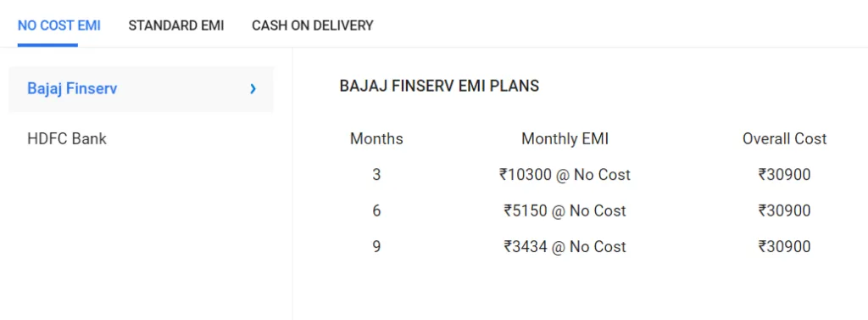Switch to the NO COST EMI tab
The width and height of the screenshot is (868, 320).
59,25
